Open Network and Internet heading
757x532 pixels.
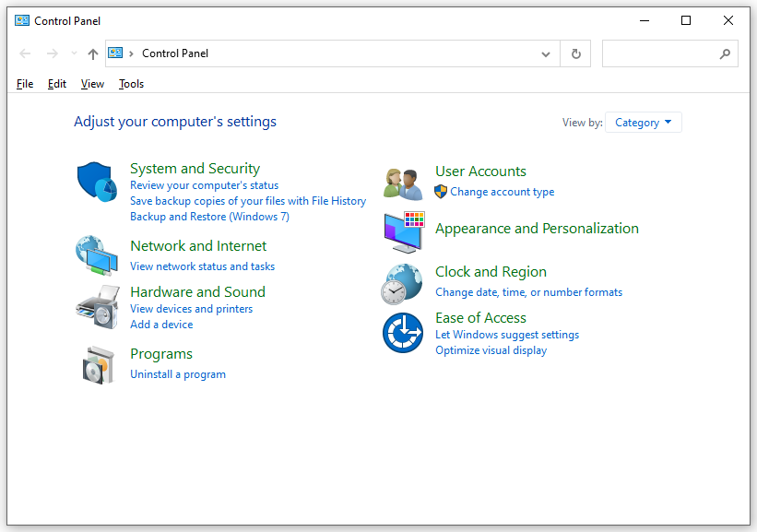pos(198,246)
